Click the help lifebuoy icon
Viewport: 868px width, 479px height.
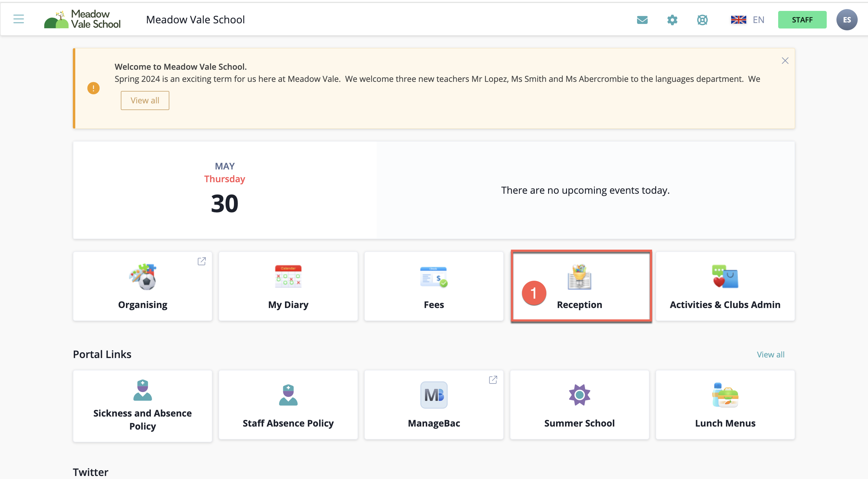tap(702, 20)
